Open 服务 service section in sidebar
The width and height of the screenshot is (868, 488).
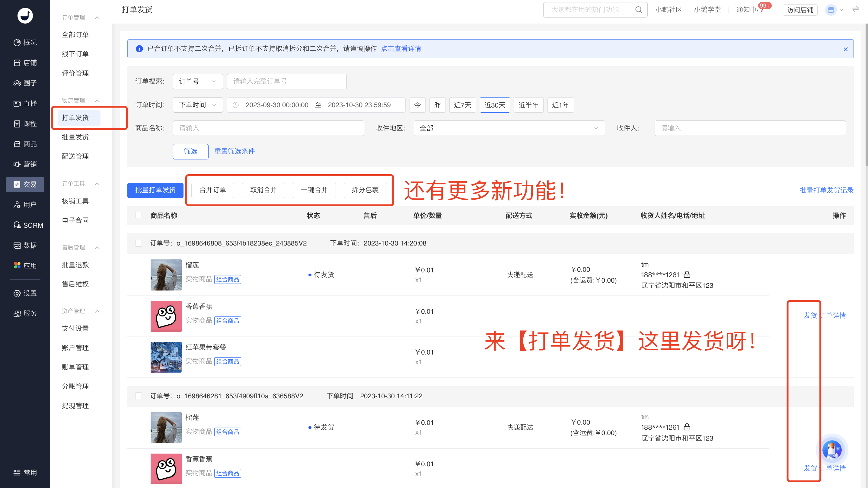(x=25, y=314)
